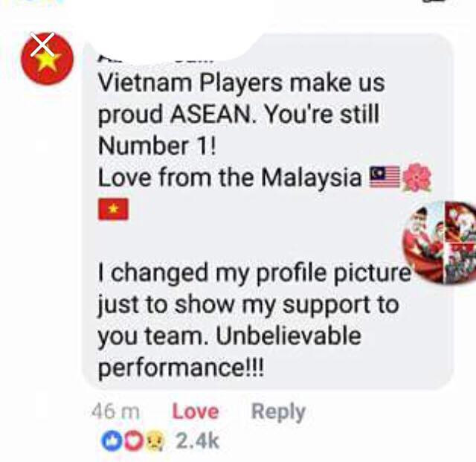
Task: Click the "Vietnam Players make us" text line
Action: [x=242, y=83]
